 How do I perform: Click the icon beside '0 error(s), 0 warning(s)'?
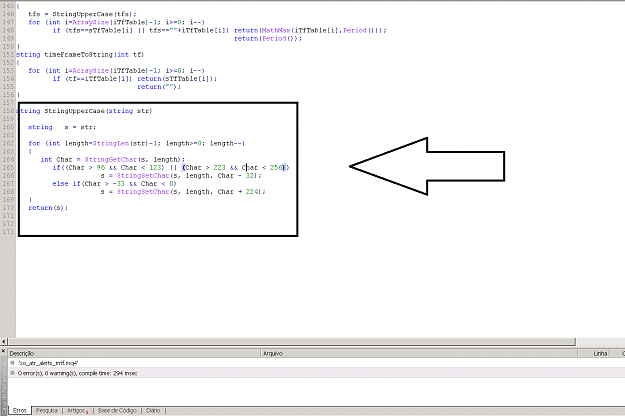tap(12, 373)
